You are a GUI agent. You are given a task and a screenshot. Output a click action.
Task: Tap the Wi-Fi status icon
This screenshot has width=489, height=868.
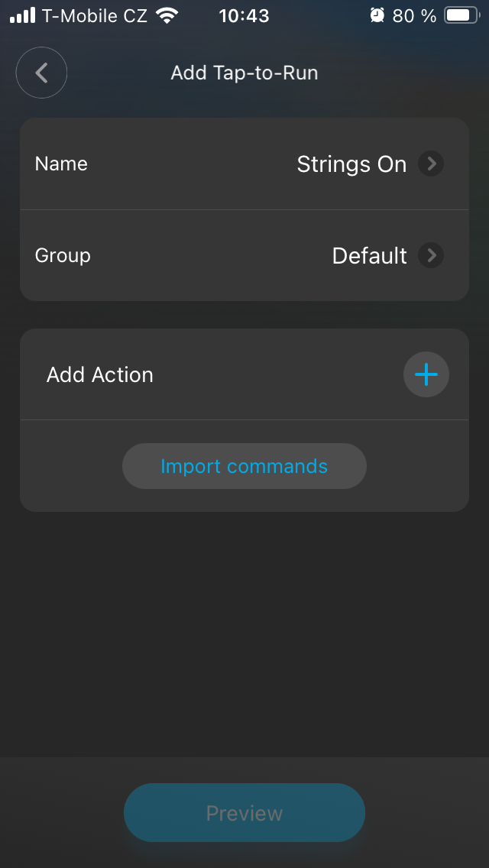[x=166, y=15]
